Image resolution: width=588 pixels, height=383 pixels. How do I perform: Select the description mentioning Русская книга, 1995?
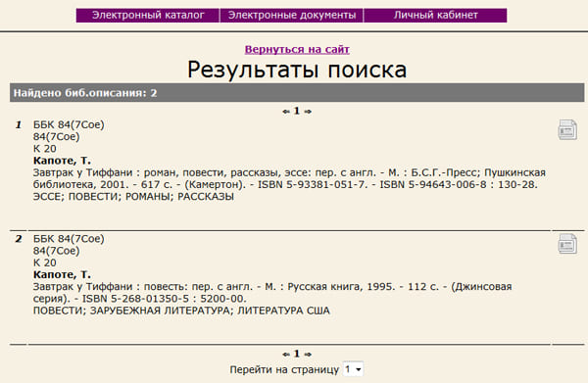272,293
